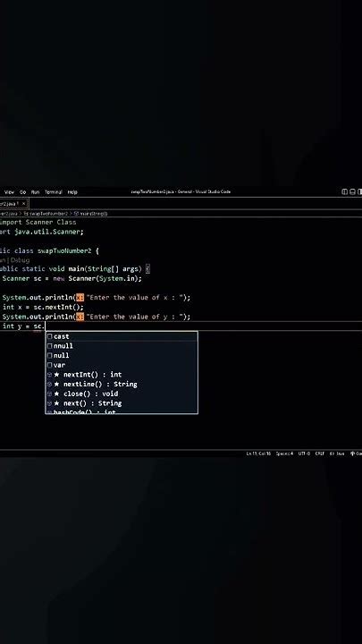This screenshot has height=644, width=362.
Task: Click the Debug CodeLens link above main
Action: (x=20, y=260)
